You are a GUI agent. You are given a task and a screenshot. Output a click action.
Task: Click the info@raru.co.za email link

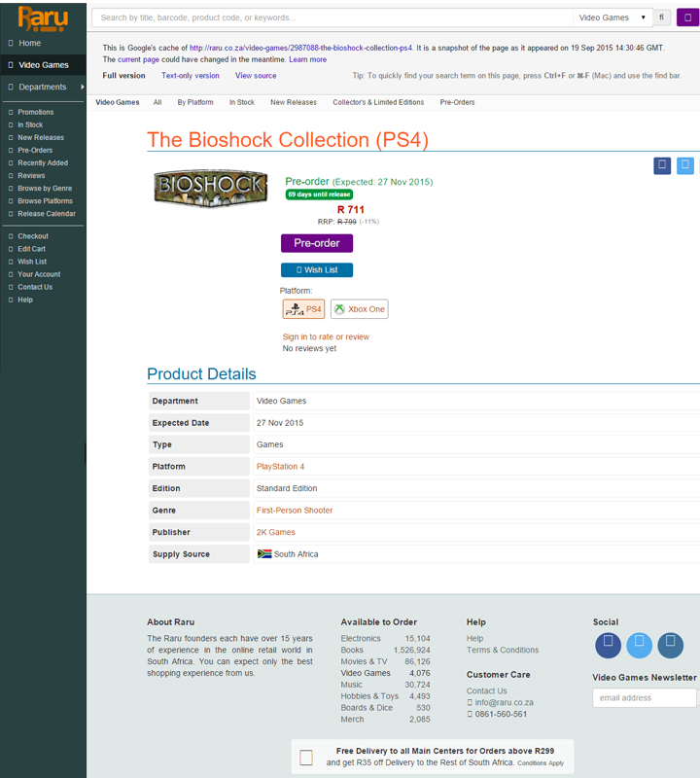point(504,702)
